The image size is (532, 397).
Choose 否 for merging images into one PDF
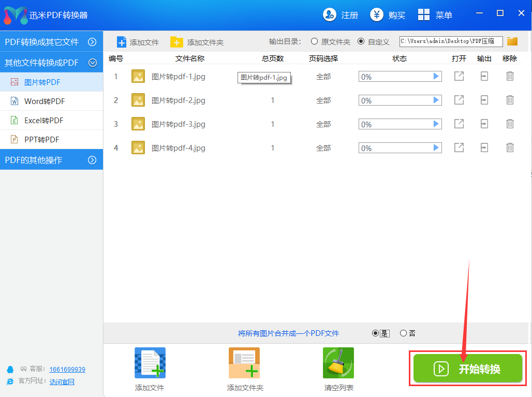tap(404, 333)
